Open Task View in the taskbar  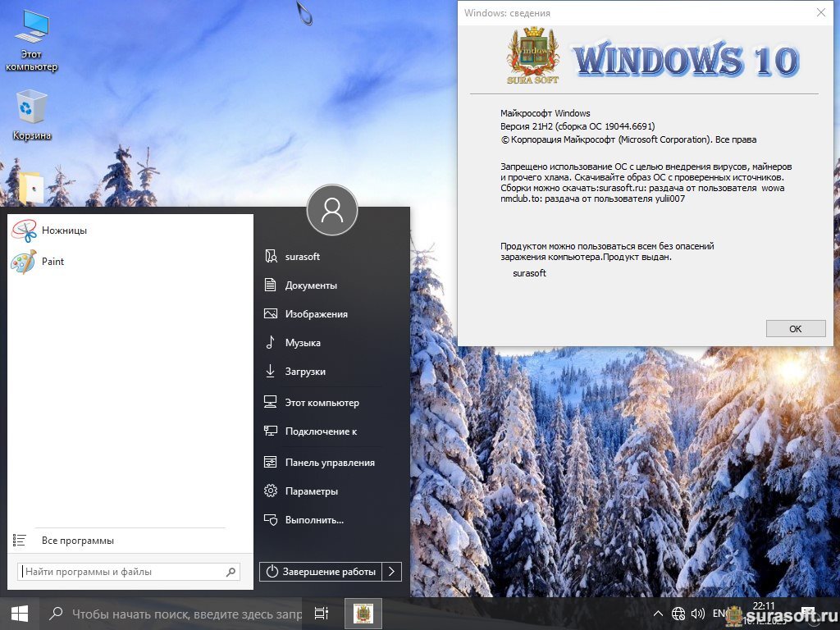tap(322, 614)
